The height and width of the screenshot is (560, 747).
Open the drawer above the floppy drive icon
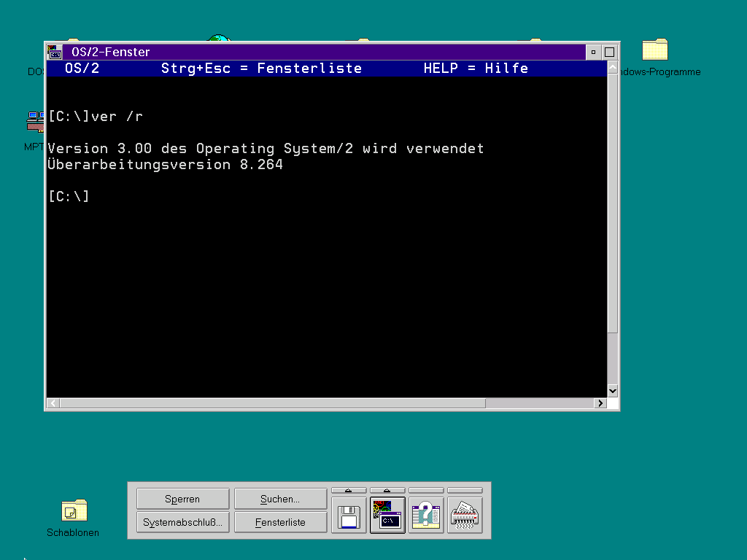tap(349, 491)
